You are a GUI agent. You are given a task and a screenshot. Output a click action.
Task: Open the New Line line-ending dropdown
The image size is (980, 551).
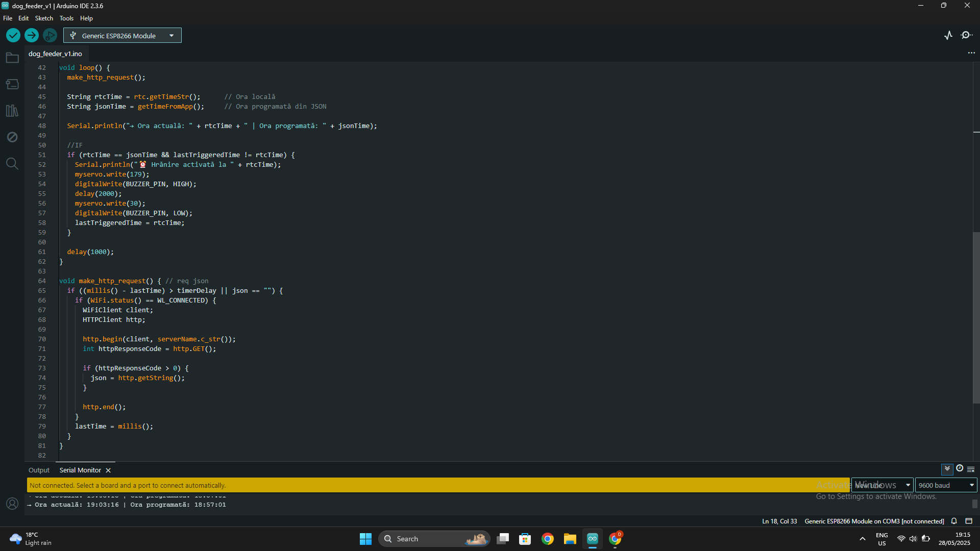click(x=882, y=485)
